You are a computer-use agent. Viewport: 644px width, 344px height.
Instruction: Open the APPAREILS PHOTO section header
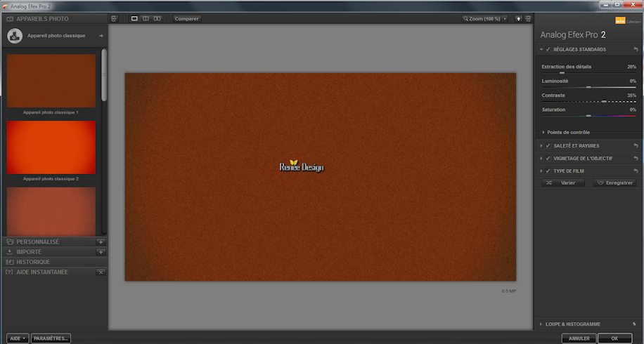(55, 19)
